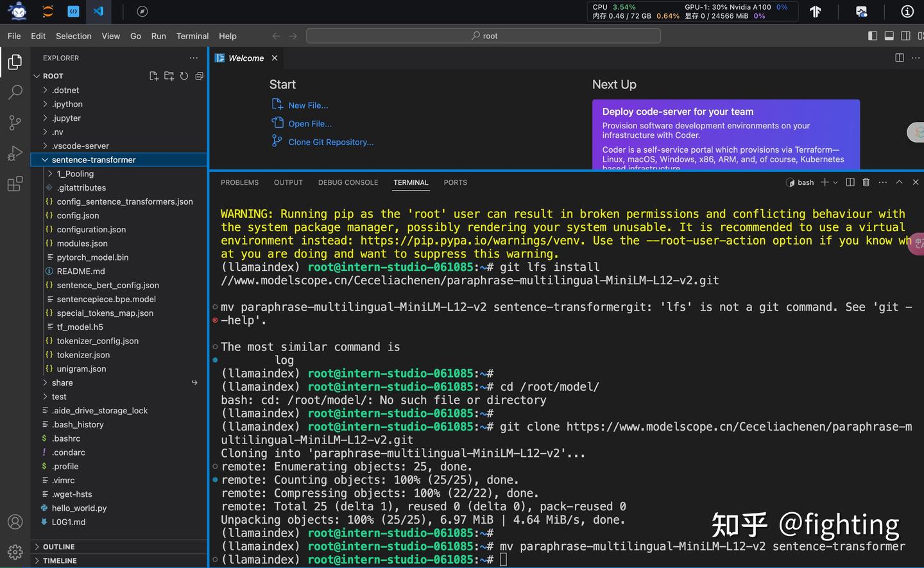Screen dimensions: 924x568
Task: Close the Welcome tab
Action: pos(275,58)
